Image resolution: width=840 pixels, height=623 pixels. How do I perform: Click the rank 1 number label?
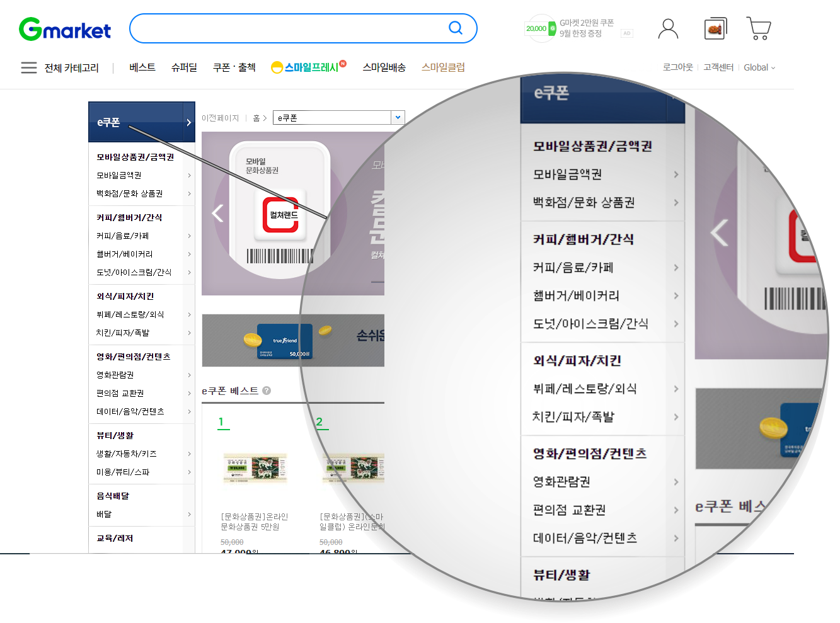(221, 422)
